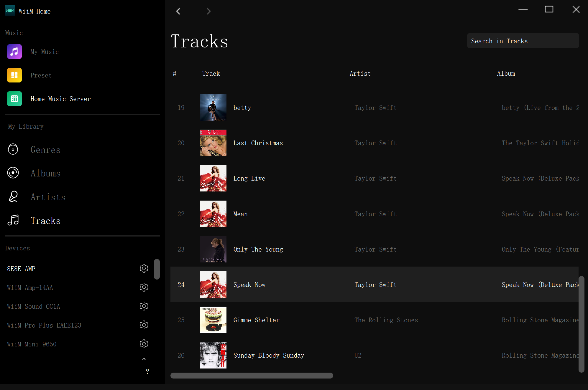588x390 pixels.
Task: Open settings gear for WiiM Amp-14AA
Action: (144, 287)
